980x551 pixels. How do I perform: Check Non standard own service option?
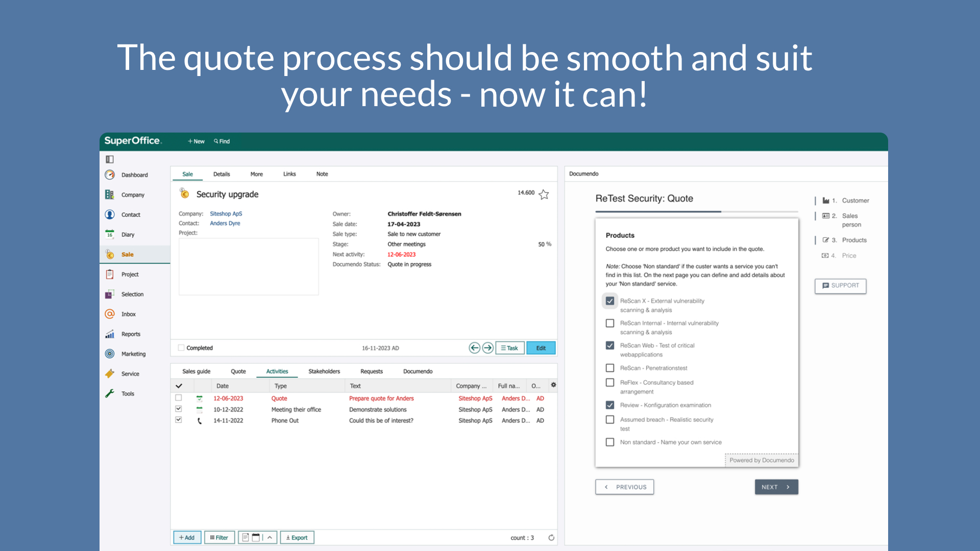610,442
